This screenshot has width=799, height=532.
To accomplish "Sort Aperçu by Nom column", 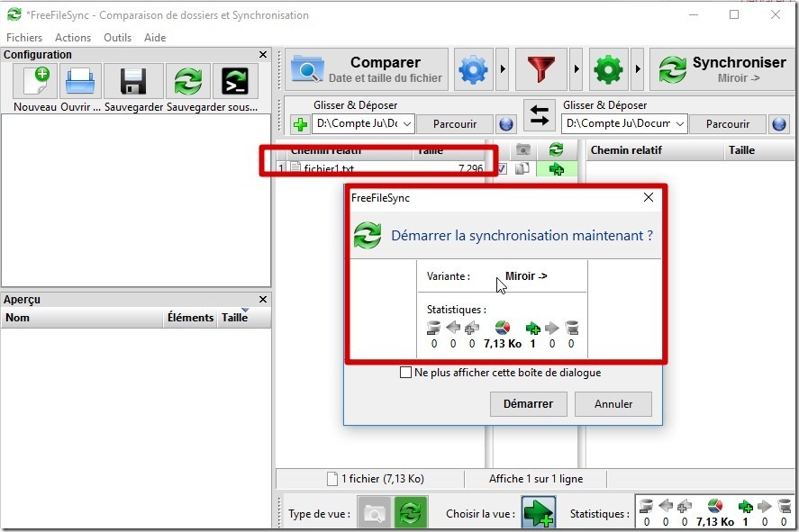I will 82,318.
